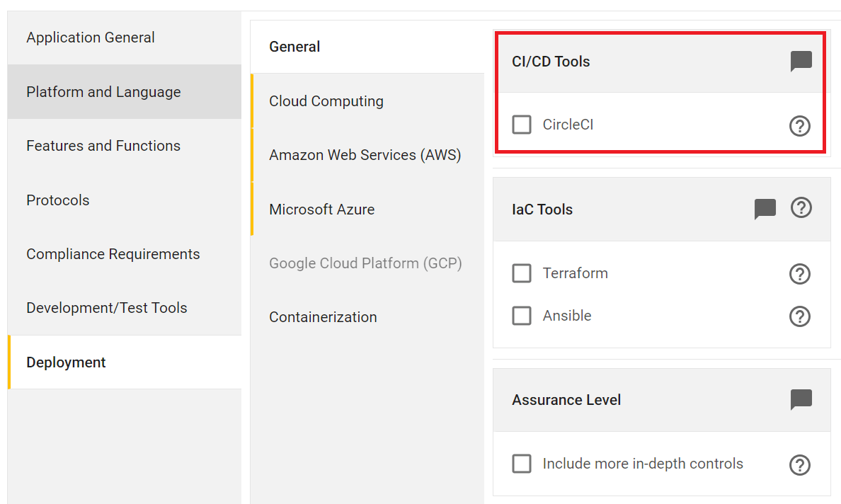Open the Assurance Level comment icon

pos(801,399)
